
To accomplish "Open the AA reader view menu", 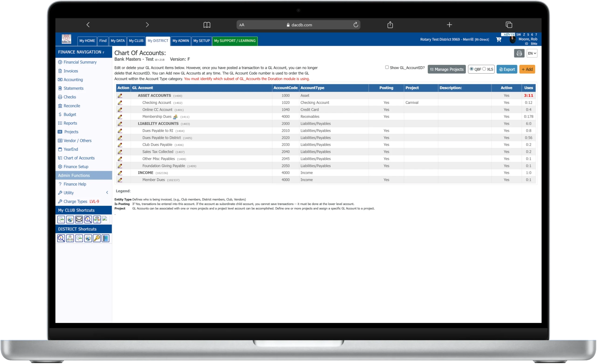I will [x=242, y=25].
